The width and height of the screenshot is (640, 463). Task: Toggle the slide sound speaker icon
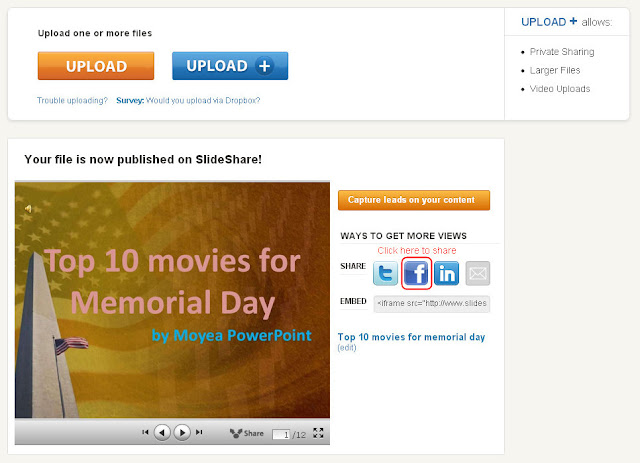pyautogui.click(x=28, y=209)
